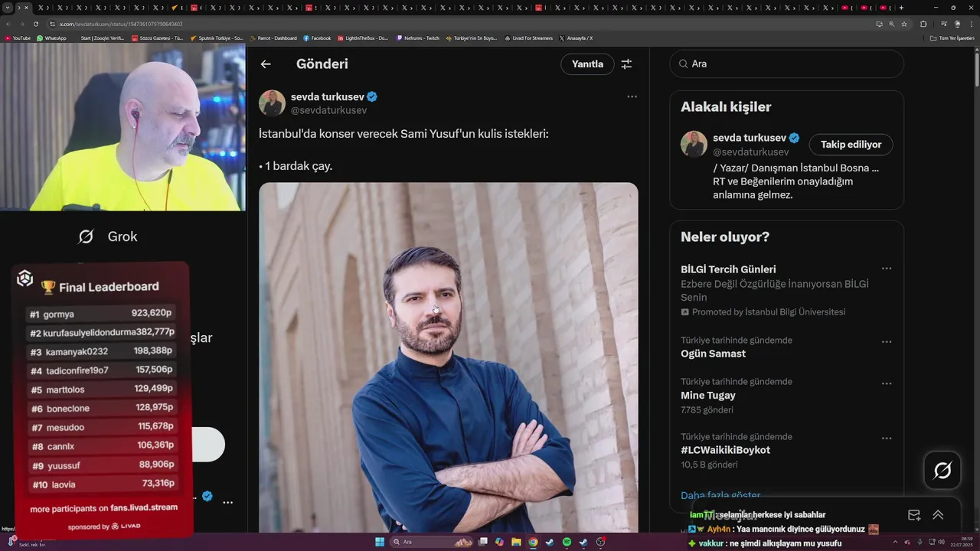Open account menu dots in left sidebar
Image resolution: width=980 pixels, height=551 pixels.
227,503
